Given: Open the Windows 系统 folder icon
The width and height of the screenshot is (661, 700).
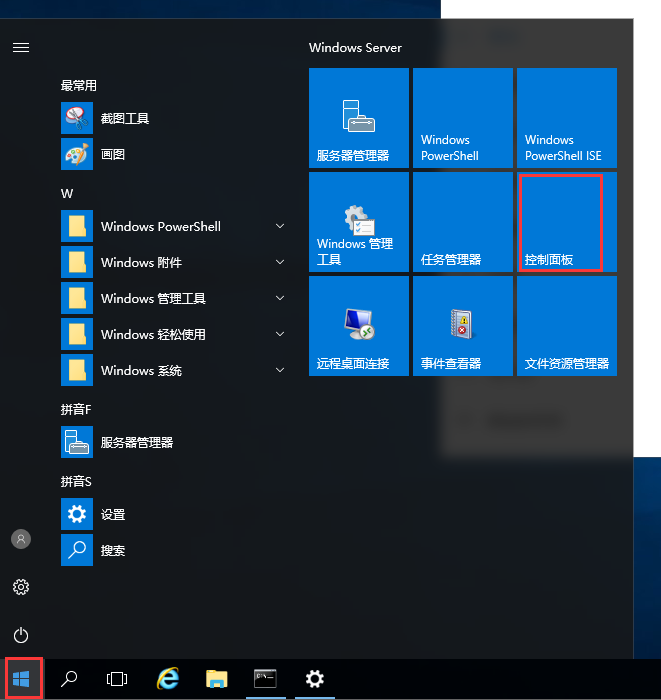Looking at the screenshot, I should [x=77, y=370].
